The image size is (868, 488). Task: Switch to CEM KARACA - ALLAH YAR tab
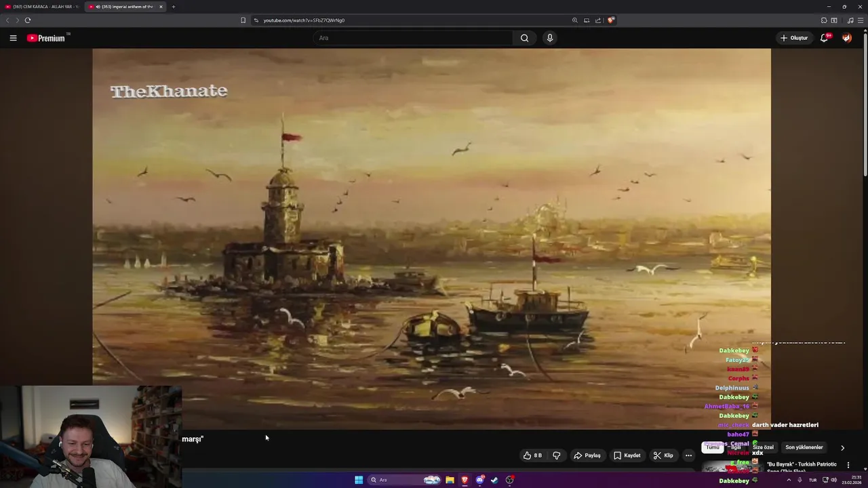(43, 7)
